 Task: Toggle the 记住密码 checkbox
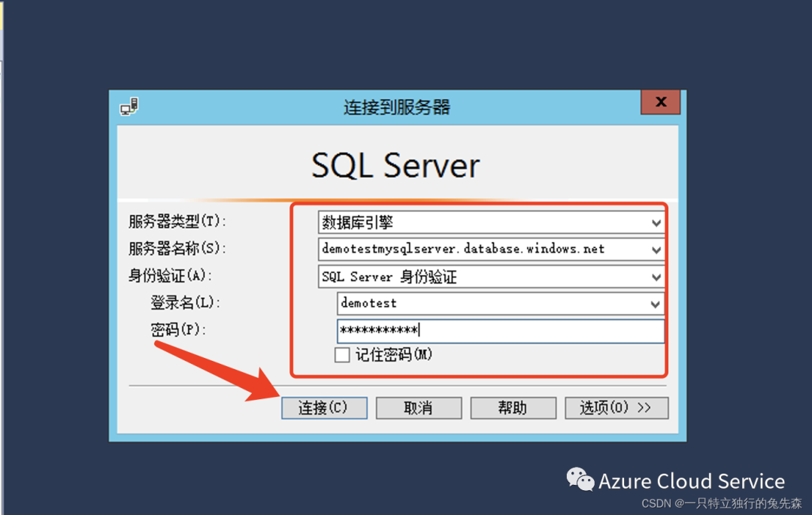click(x=342, y=355)
